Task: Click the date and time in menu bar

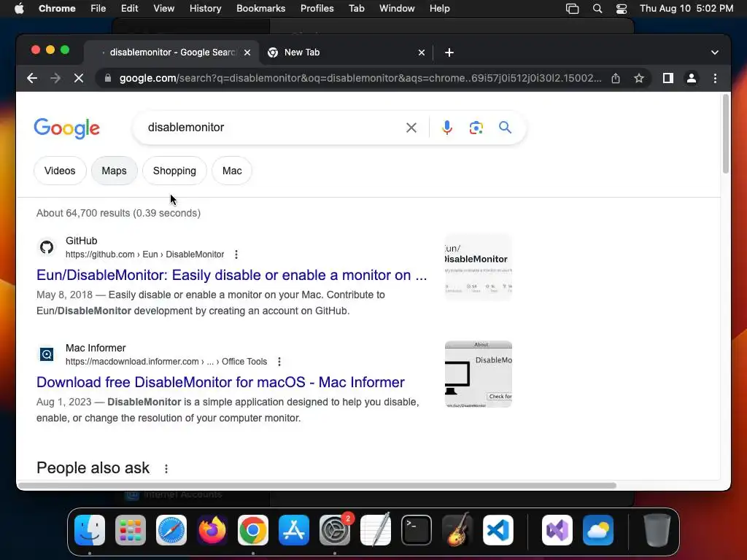Action: 686,9
